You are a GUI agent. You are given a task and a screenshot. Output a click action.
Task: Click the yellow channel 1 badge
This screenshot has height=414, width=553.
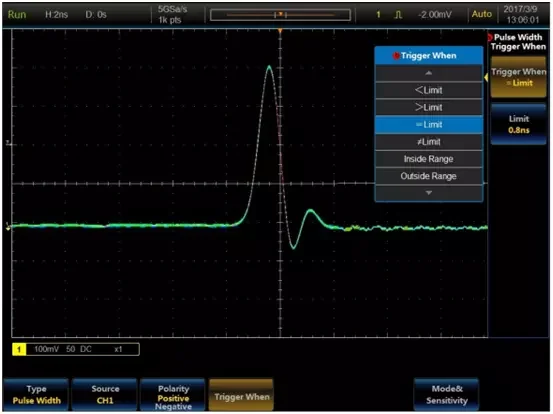point(19,349)
